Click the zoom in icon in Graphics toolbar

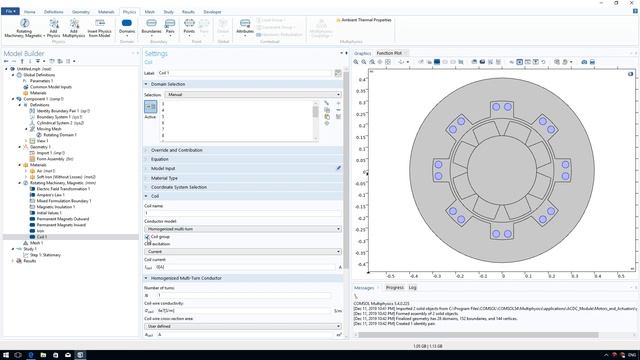[x=356, y=62]
